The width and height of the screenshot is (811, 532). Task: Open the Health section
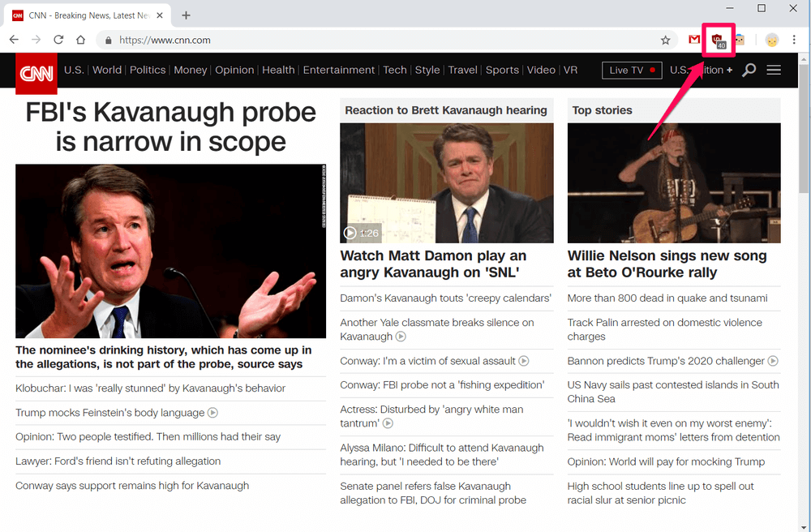[x=278, y=70]
